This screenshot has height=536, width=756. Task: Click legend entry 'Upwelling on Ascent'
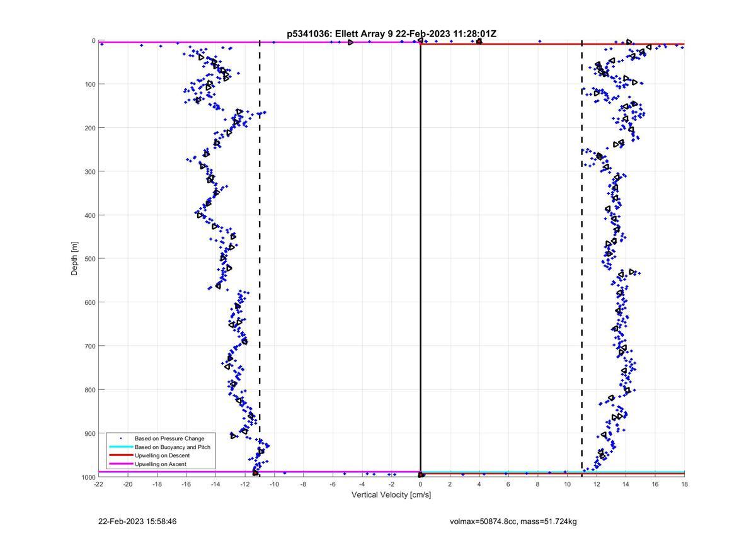pyautogui.click(x=161, y=464)
